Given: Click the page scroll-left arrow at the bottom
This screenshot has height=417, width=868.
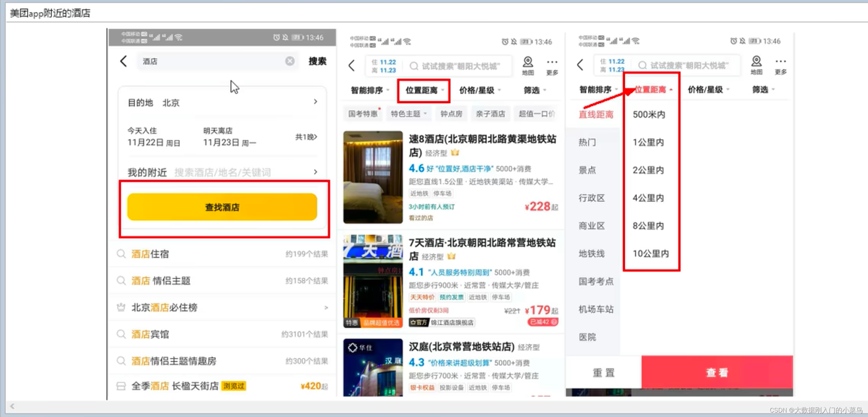Looking at the screenshot, I should click(x=12, y=406).
